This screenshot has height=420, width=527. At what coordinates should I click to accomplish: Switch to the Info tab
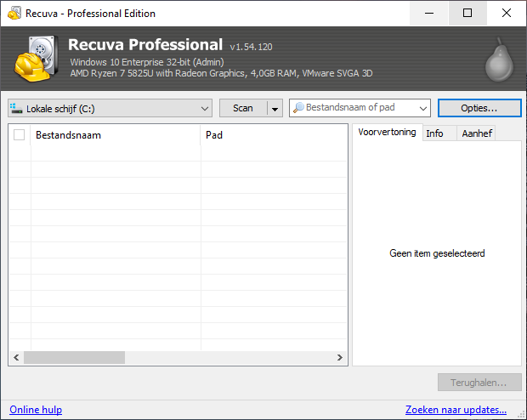(x=439, y=133)
